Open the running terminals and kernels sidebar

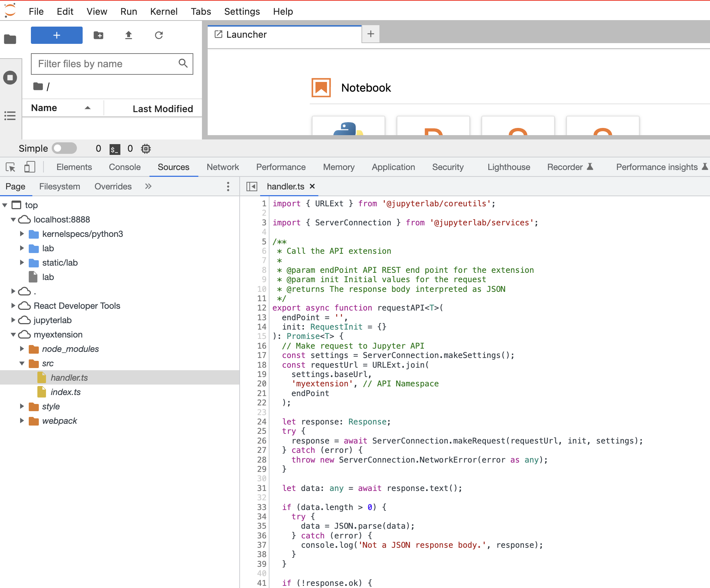coord(10,77)
